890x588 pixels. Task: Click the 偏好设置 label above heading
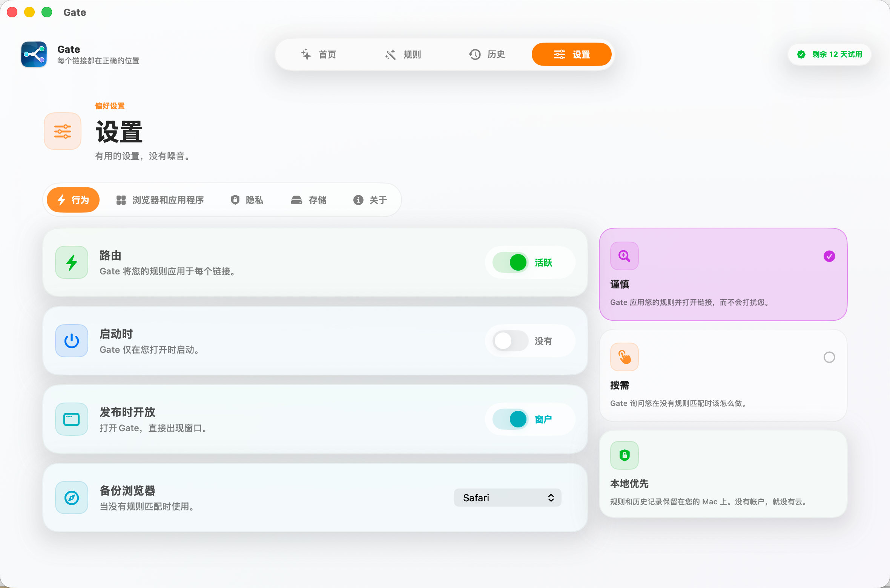pos(110,106)
